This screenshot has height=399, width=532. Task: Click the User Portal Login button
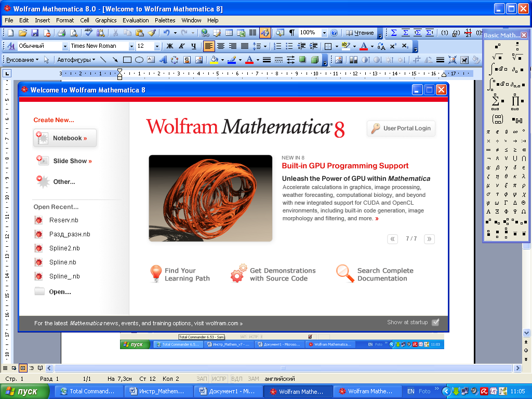pyautogui.click(x=401, y=128)
